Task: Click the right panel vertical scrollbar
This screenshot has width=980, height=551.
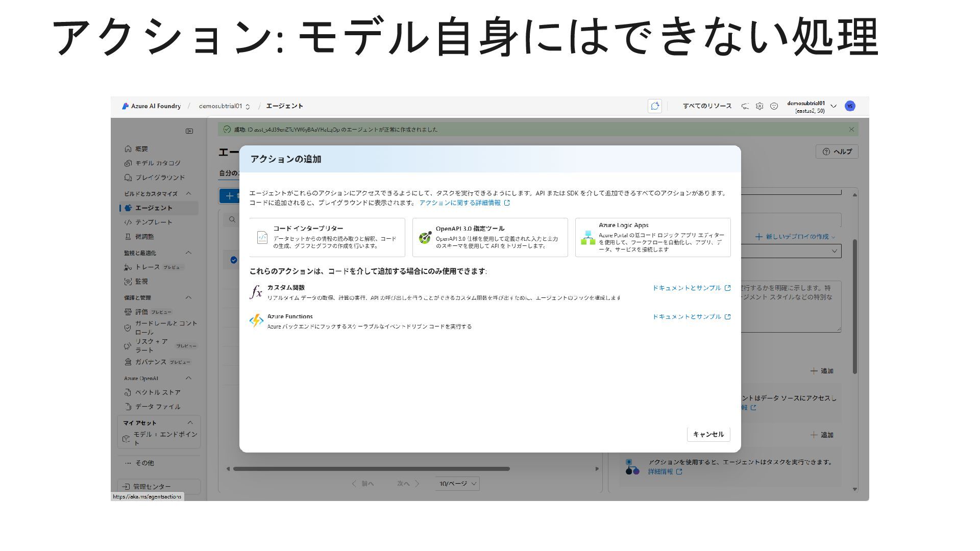Action: coord(855,306)
